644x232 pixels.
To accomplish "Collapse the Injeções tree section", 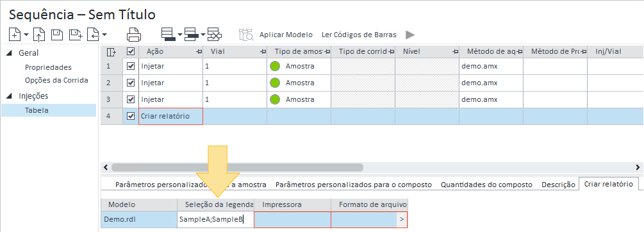I will pyautogui.click(x=10, y=96).
